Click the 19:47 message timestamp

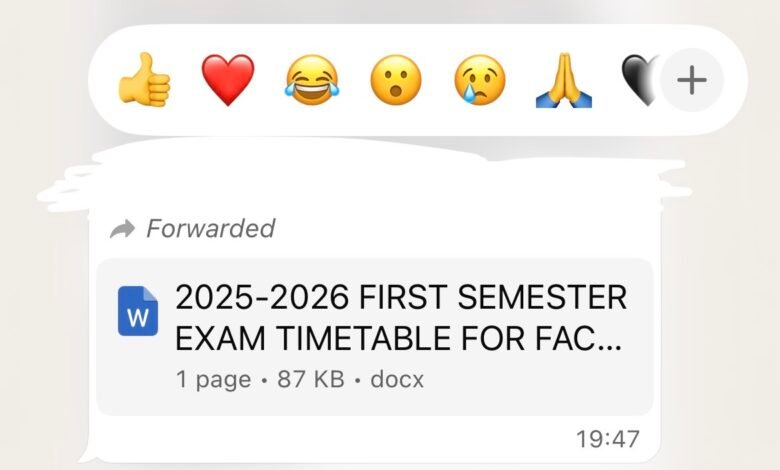tap(608, 437)
